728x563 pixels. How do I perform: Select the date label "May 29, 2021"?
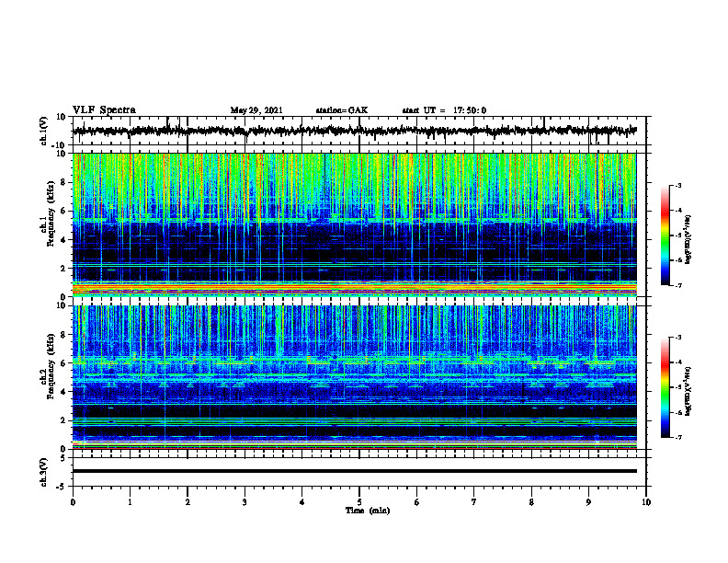pos(256,110)
